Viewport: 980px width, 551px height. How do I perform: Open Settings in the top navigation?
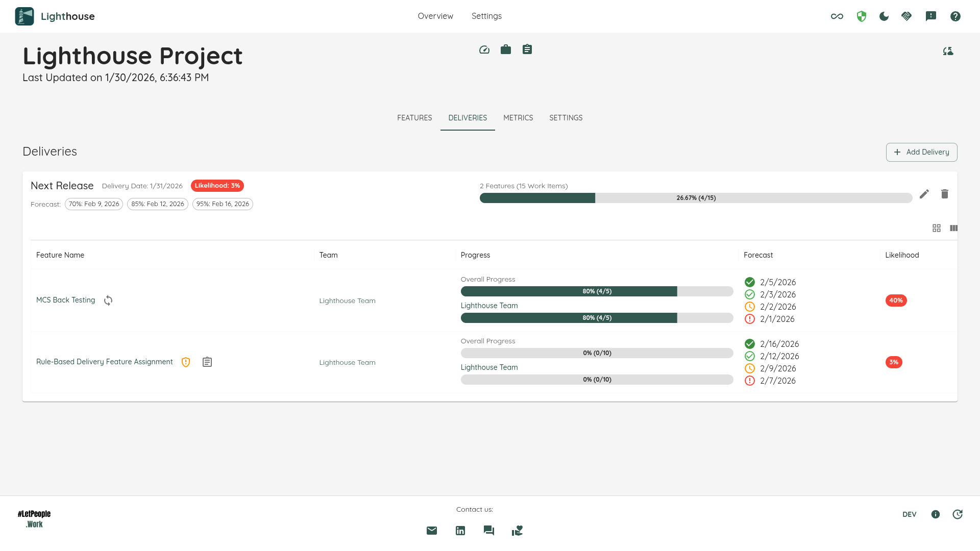(x=486, y=16)
